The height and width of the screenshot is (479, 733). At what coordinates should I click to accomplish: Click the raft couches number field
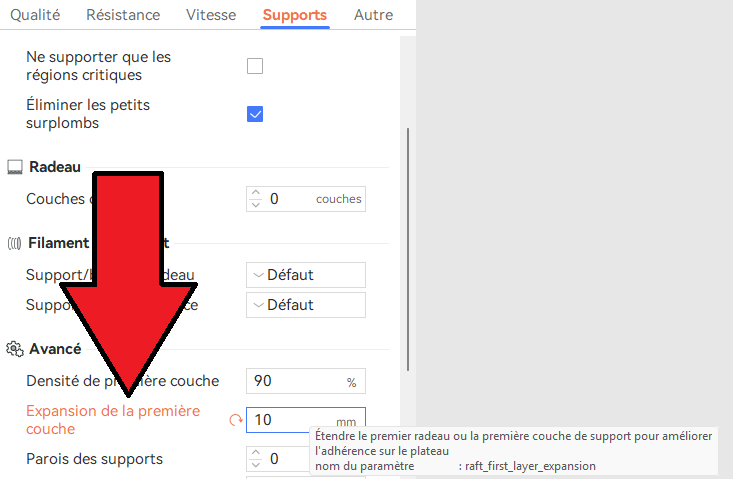pyautogui.click(x=306, y=199)
